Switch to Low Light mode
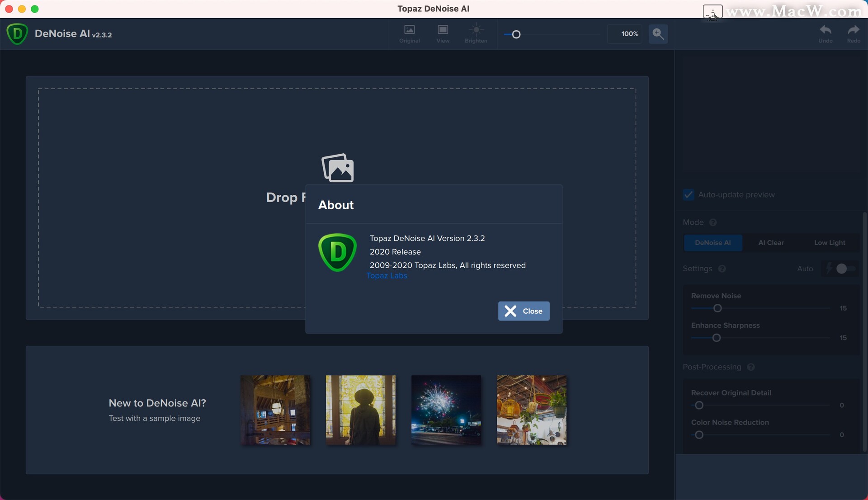This screenshot has height=500, width=868. [829, 243]
